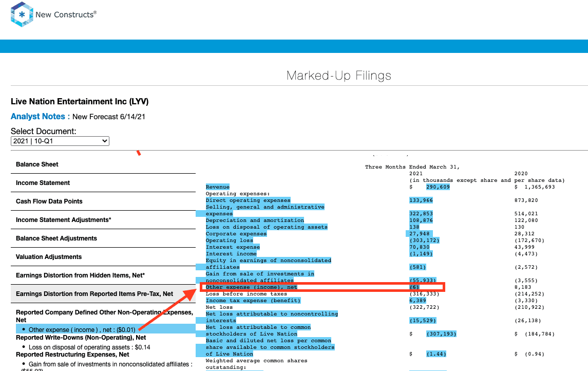This screenshot has width=588, height=371.
Task: Click the 70,830 value
Action: click(419, 247)
